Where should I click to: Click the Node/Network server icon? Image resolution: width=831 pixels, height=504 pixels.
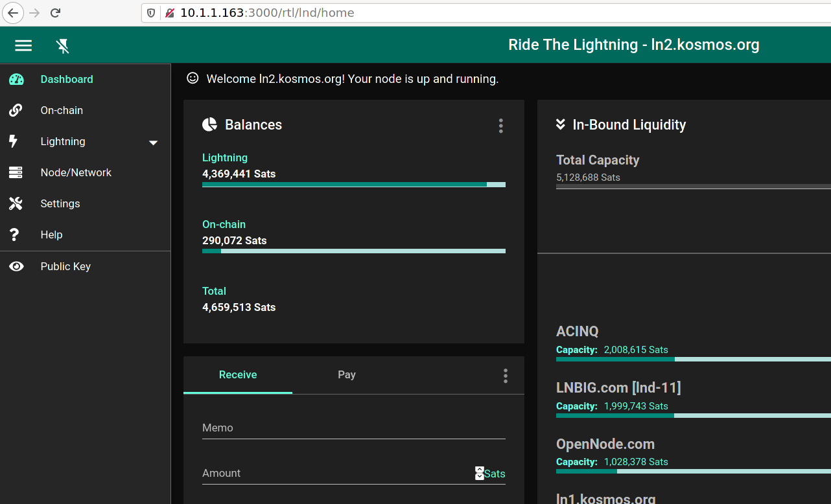pyautogui.click(x=16, y=172)
